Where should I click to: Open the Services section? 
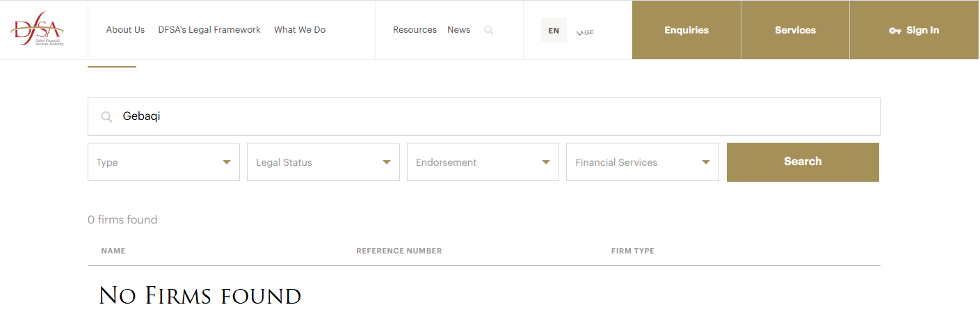[x=795, y=30]
